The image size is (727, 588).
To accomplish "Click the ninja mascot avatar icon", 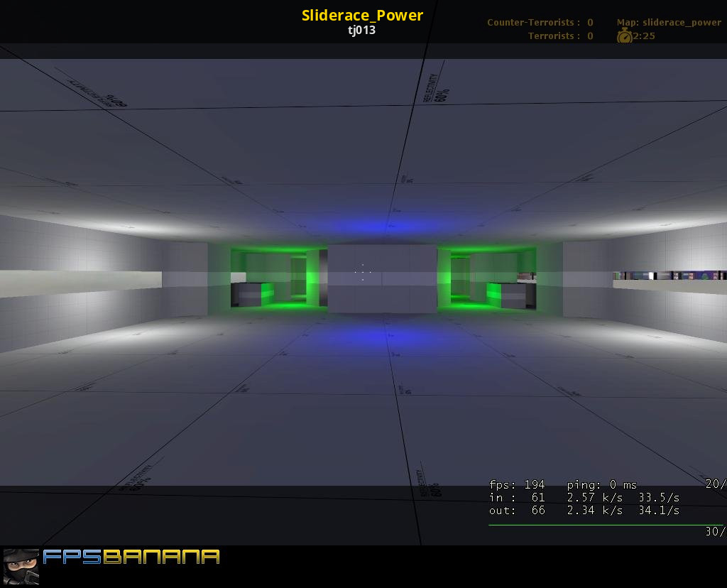I will [x=21, y=566].
